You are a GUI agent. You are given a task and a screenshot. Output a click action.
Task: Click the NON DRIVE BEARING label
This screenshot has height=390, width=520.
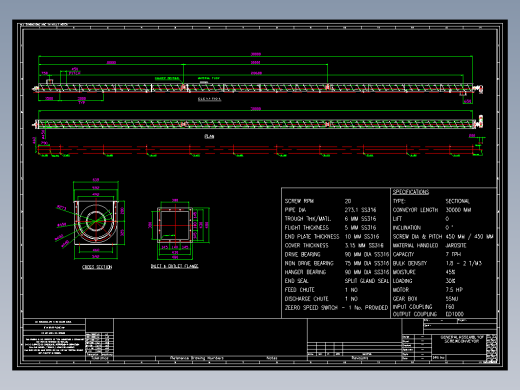point(309,263)
